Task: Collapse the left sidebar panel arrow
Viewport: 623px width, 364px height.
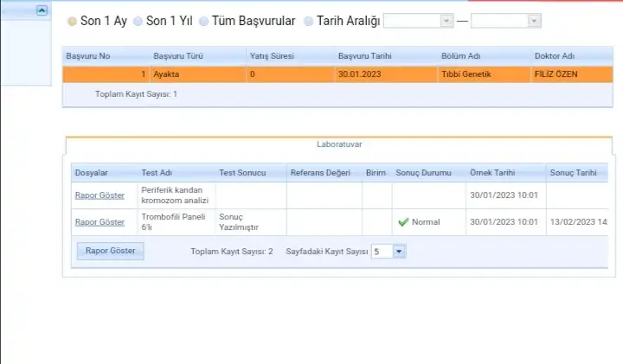Action: tap(42, 10)
